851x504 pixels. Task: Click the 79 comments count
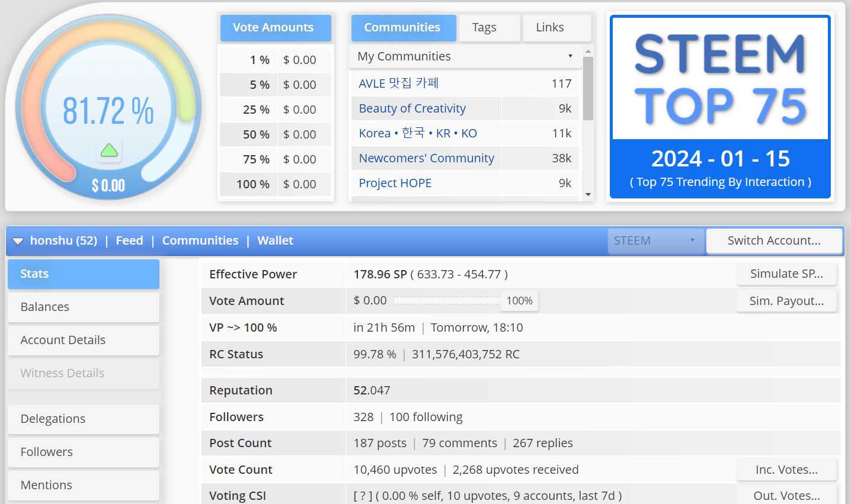point(460,443)
